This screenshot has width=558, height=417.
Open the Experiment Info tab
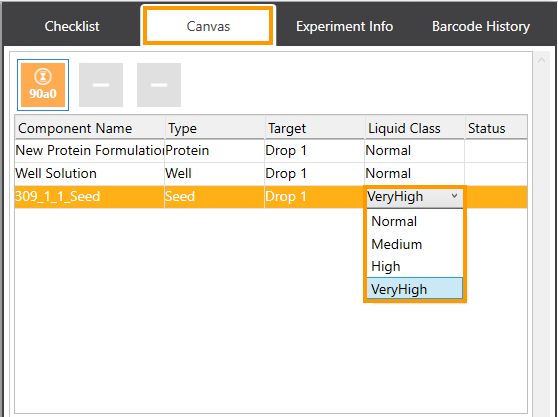coord(344,26)
